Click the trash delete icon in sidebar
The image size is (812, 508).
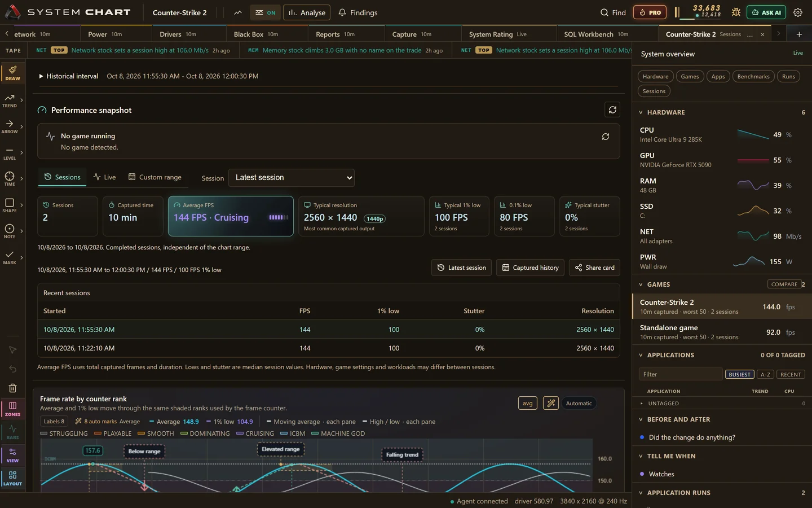(12, 388)
